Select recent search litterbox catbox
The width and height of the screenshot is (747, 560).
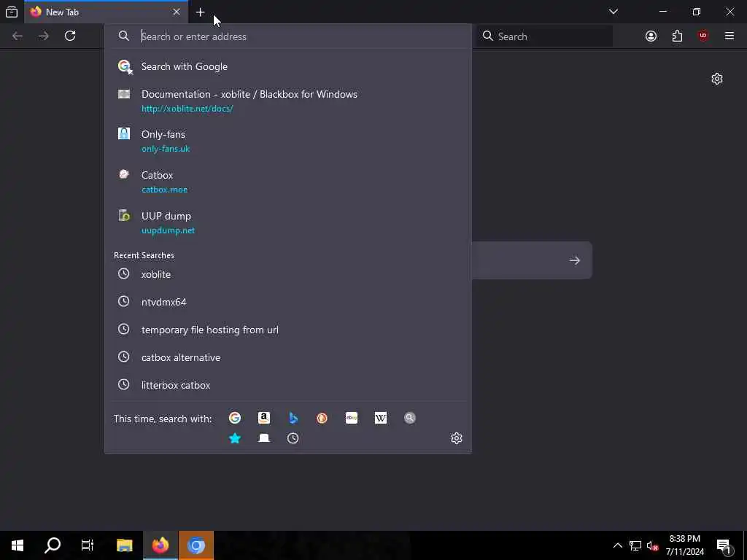tap(287, 385)
